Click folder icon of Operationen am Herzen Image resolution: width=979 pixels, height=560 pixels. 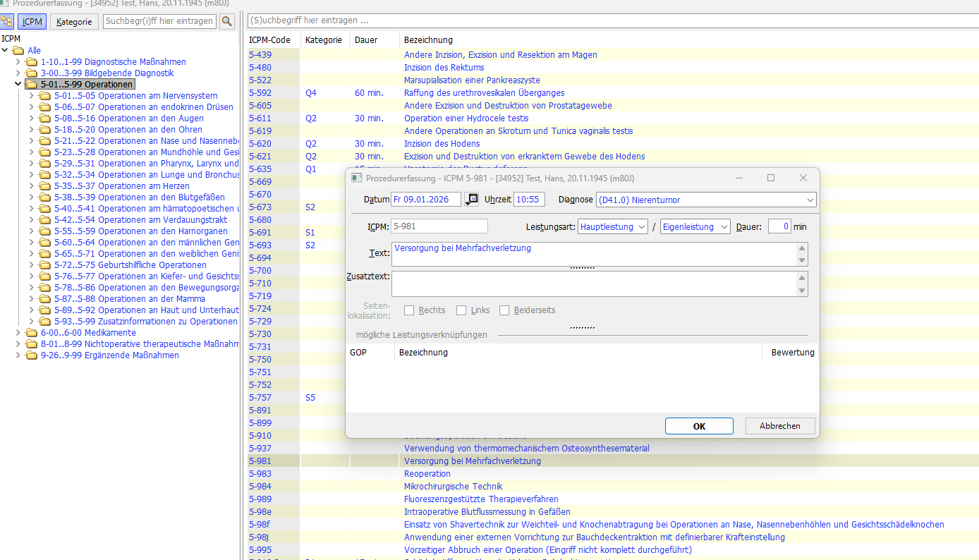pos(45,186)
